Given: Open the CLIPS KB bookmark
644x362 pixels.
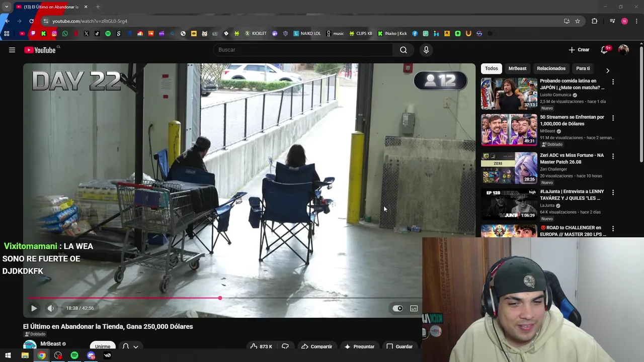Looking at the screenshot, I should tap(361, 34).
